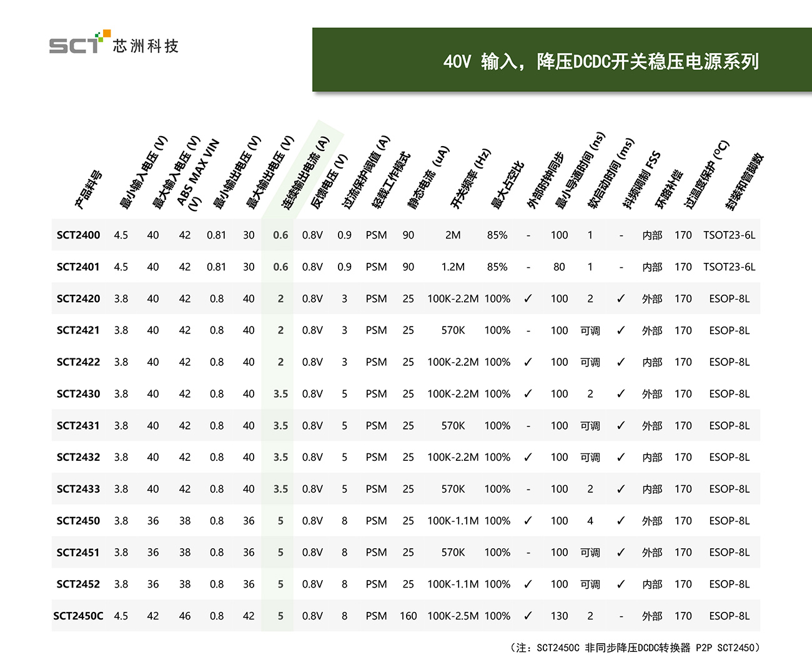Image resolution: width=812 pixels, height=655 pixels.
Task: Click the 80 min on-time in SCT2401 row
Action: click(x=559, y=267)
